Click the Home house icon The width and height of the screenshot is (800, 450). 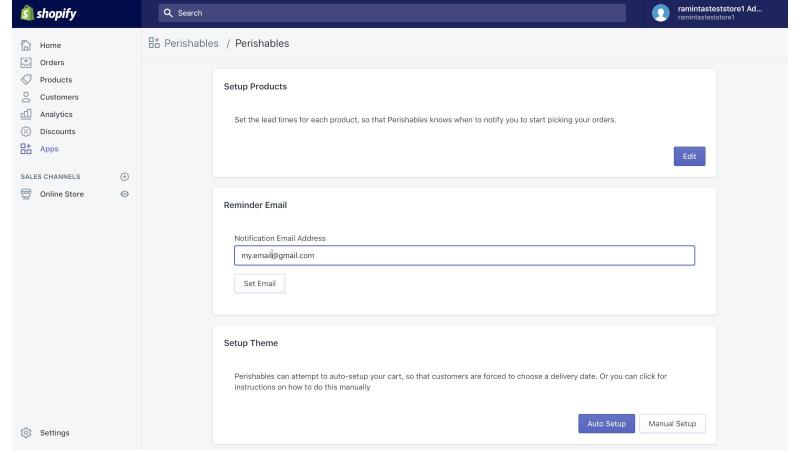(26, 45)
